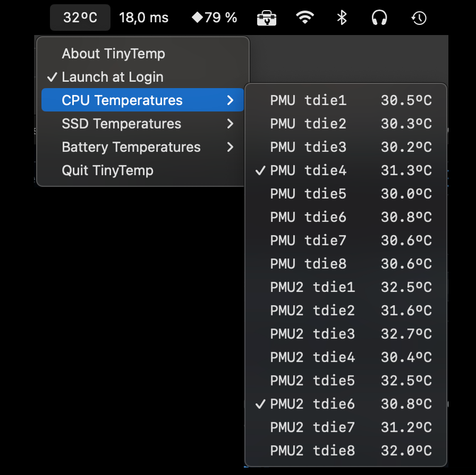Screen dimensions: 476x475
Task: Select the PMU tdie6 sensor
Action: click(x=346, y=217)
